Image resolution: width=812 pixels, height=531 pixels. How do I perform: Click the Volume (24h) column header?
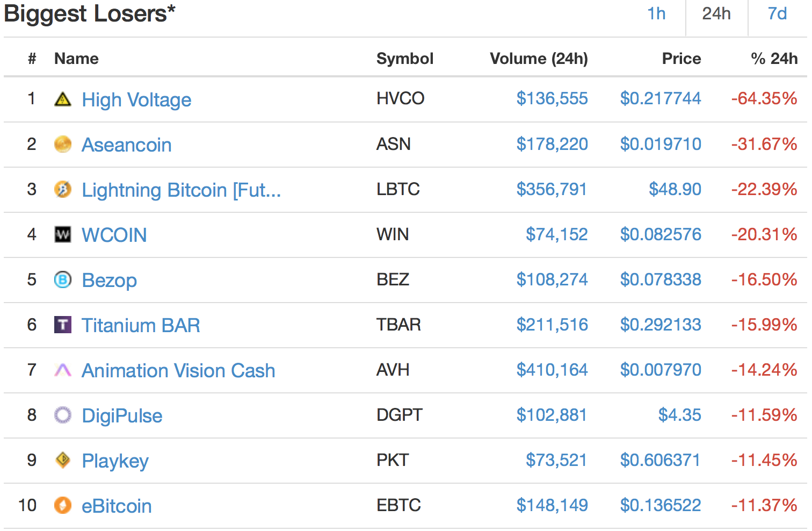click(539, 59)
